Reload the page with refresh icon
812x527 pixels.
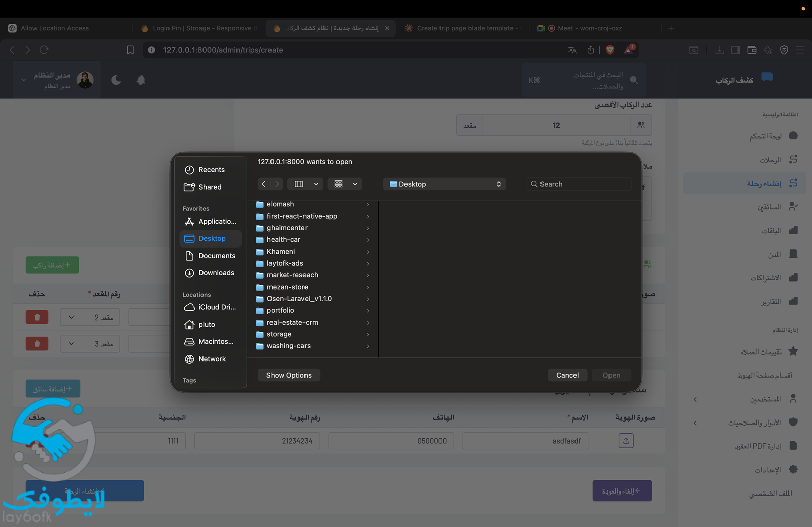click(44, 50)
